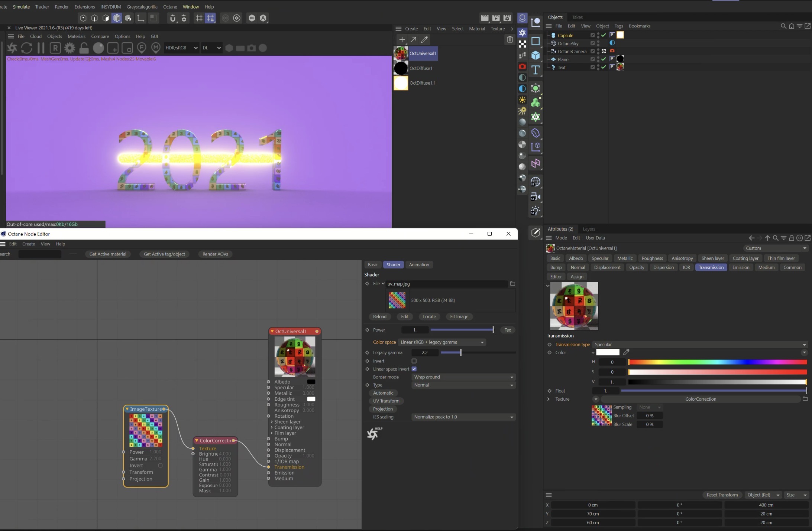Screen dimensions: 812x531
Task: Click the Octane help icon in the shader panel
Action: (x=373, y=433)
